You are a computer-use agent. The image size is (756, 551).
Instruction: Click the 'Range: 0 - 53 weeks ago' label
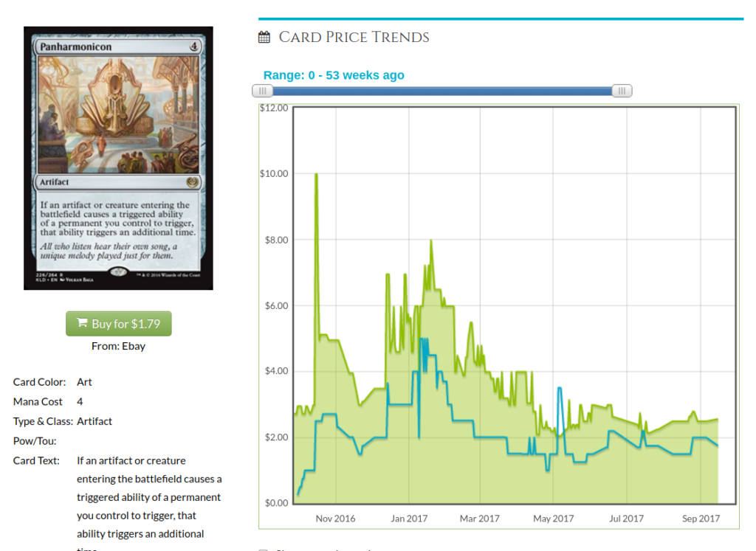click(x=334, y=75)
